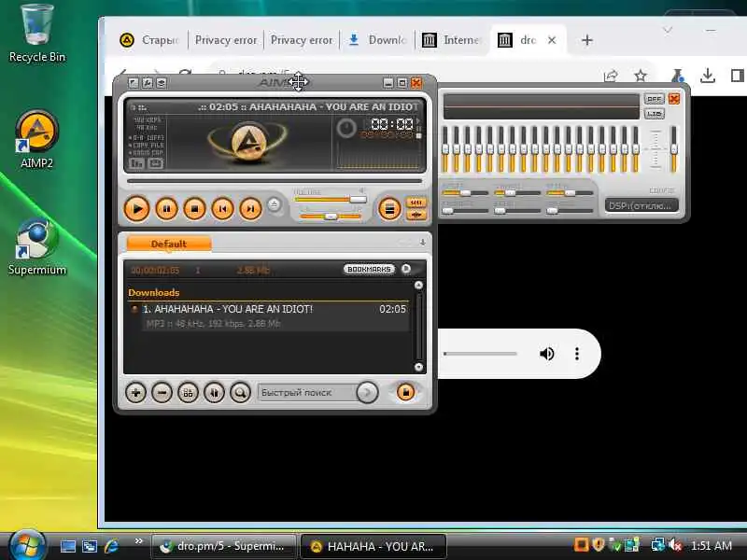747x560 pixels.
Task: Click the MP3 48 kHz 192 kbps info line
Action: click(214, 324)
